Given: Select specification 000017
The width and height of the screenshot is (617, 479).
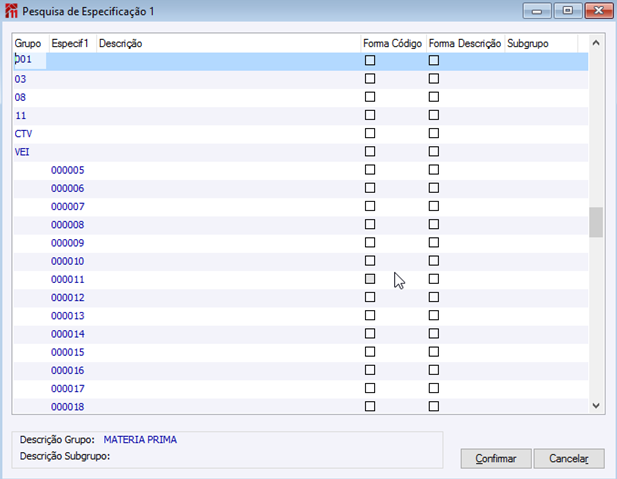Looking at the screenshot, I should (x=68, y=388).
